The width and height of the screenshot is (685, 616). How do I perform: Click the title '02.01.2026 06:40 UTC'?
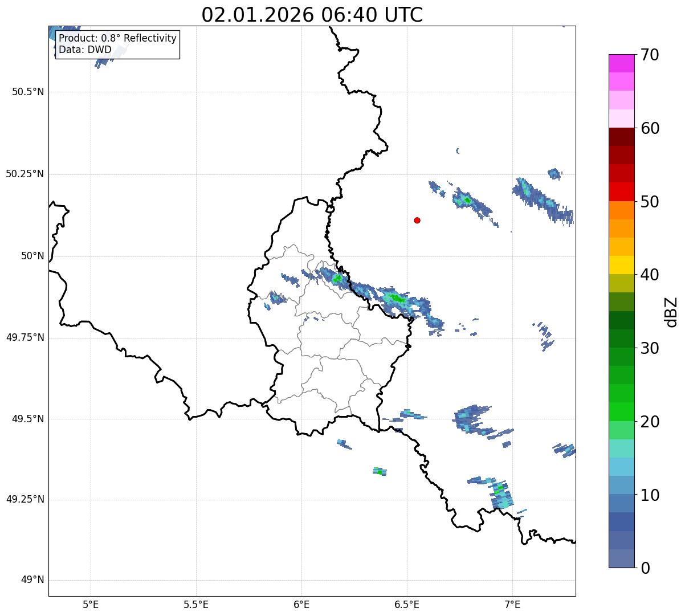pyautogui.click(x=312, y=15)
